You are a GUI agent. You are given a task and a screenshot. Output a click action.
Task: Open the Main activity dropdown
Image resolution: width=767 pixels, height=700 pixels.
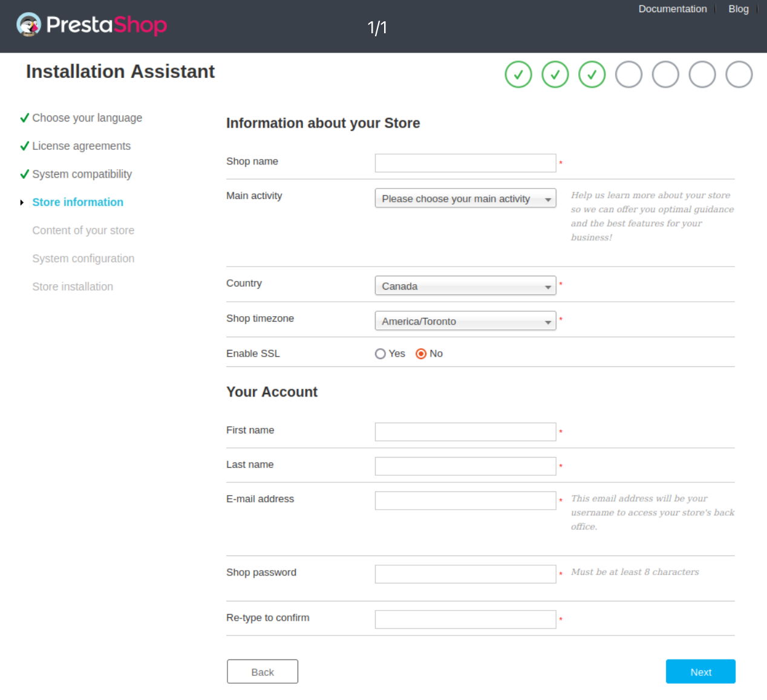tap(465, 199)
